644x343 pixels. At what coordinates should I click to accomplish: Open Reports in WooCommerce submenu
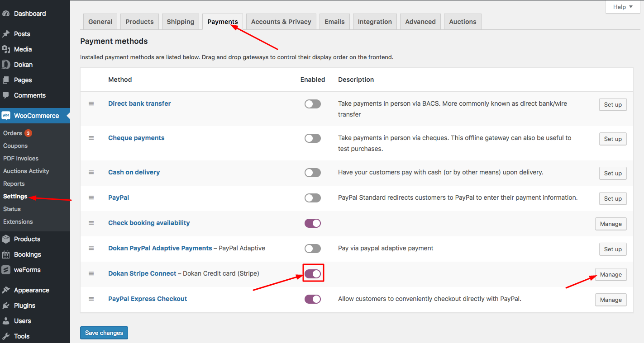(14, 183)
